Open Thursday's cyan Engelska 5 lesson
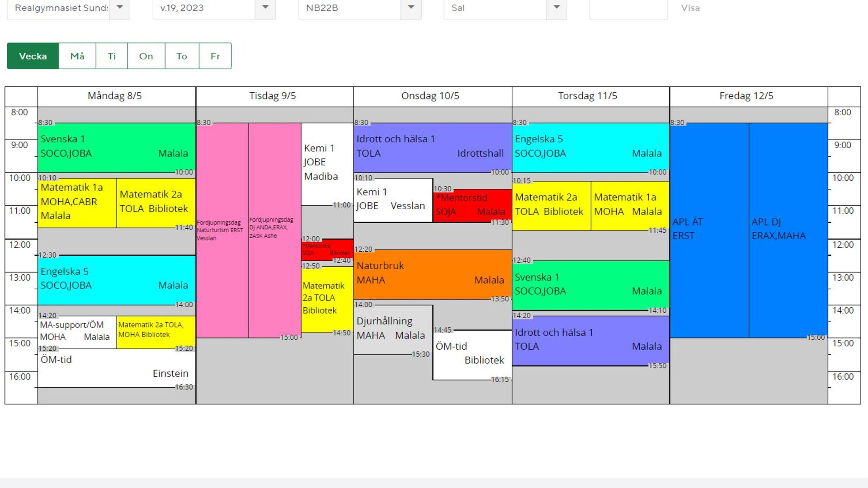The image size is (868, 488). (x=590, y=147)
